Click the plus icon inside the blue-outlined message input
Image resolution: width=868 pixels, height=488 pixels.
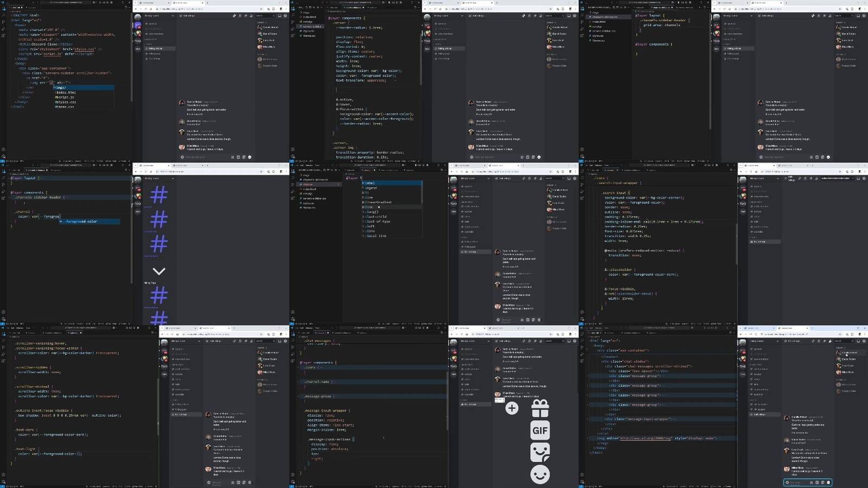click(x=788, y=482)
